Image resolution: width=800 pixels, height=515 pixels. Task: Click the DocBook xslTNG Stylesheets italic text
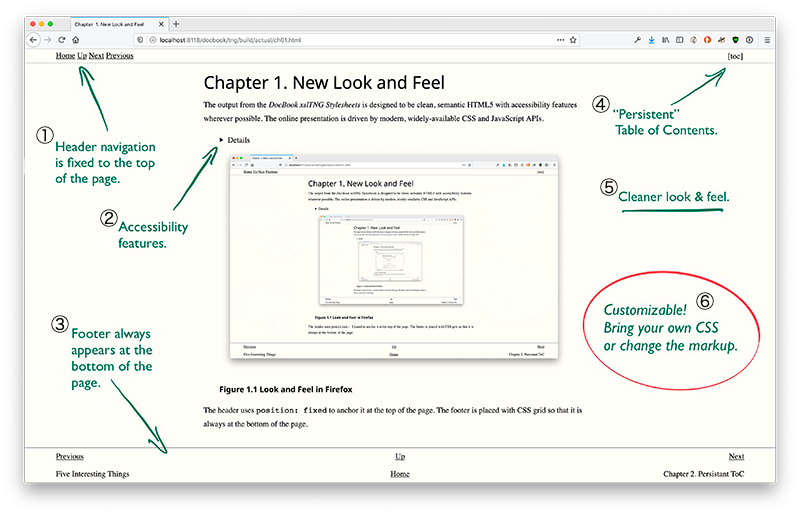pyautogui.click(x=314, y=105)
